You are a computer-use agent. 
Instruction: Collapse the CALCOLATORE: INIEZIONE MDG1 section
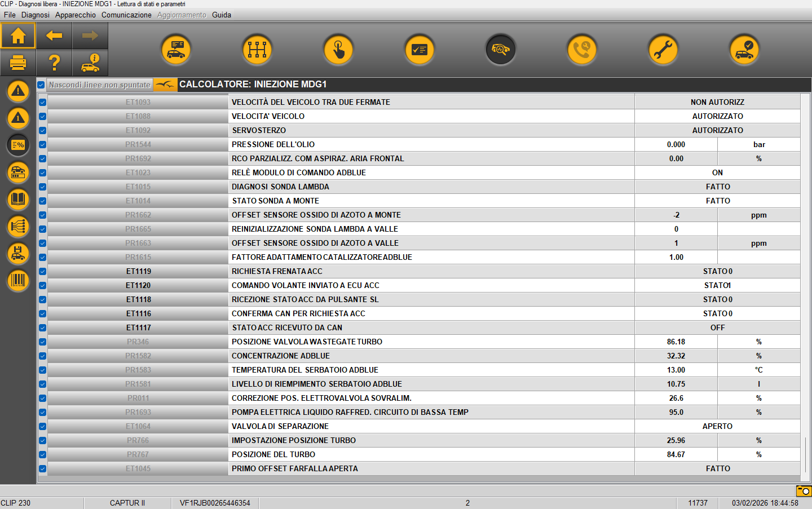point(165,85)
